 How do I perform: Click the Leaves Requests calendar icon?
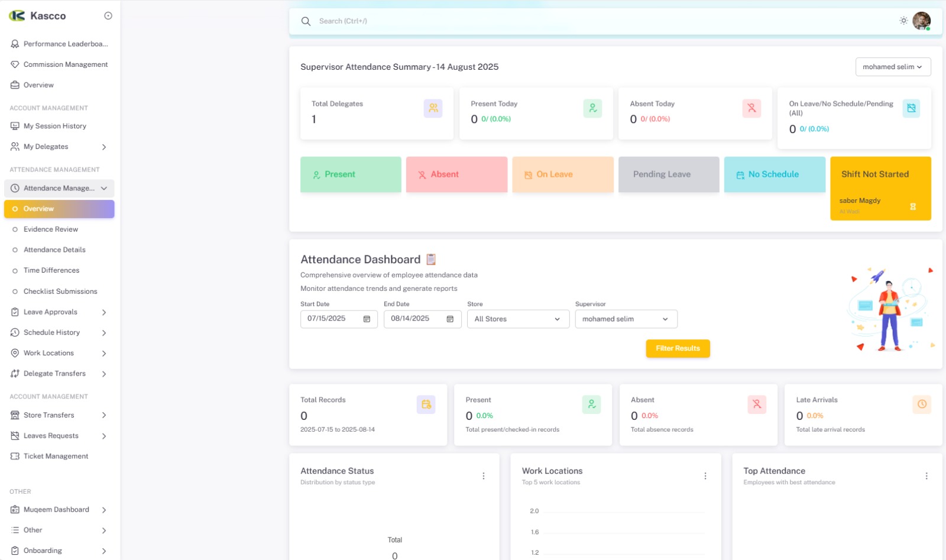coord(15,436)
